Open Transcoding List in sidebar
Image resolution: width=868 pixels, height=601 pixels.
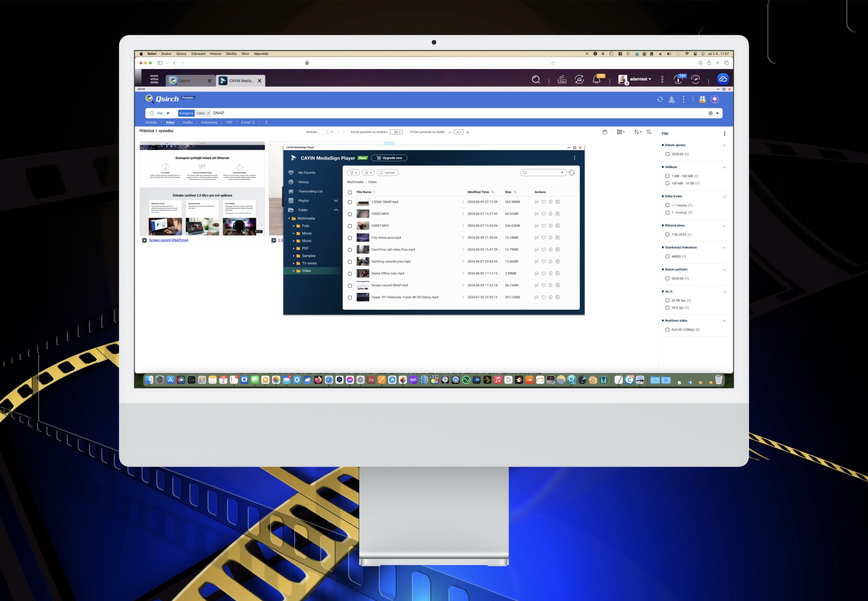310,191
